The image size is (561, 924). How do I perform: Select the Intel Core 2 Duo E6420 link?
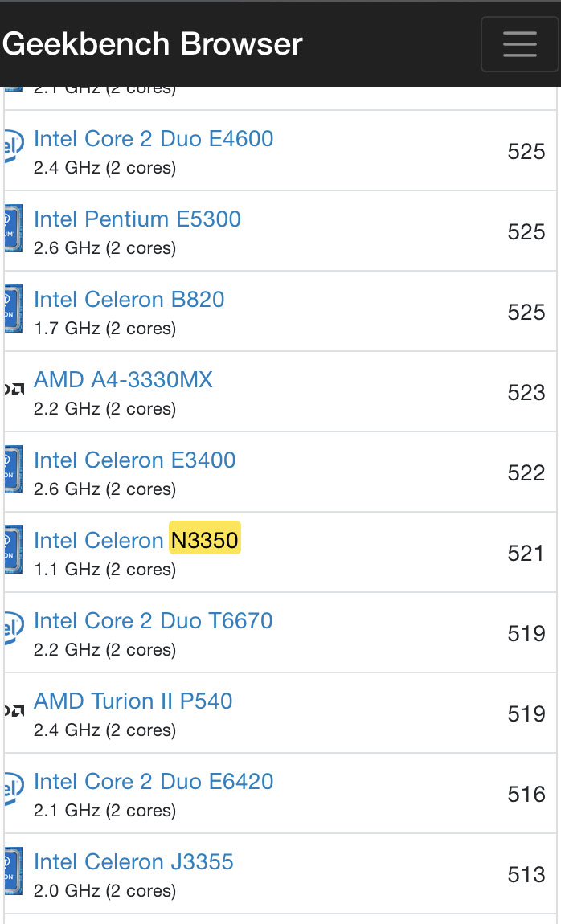click(x=154, y=782)
